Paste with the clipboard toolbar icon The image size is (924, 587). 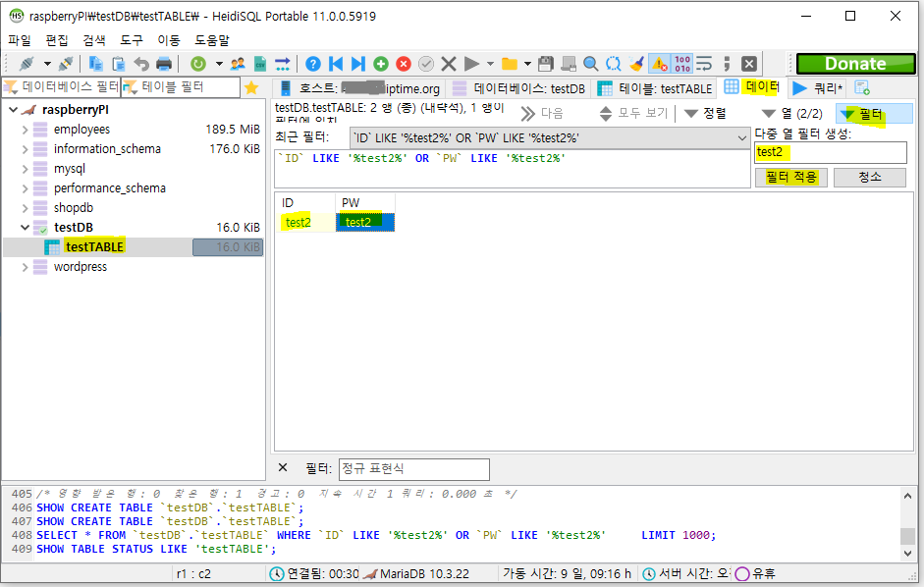click(119, 64)
